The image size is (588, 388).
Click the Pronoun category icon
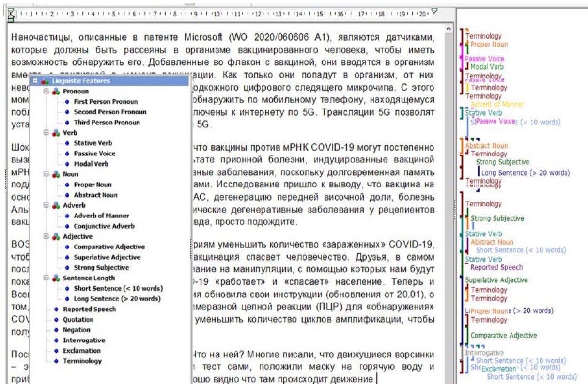pos(56,92)
